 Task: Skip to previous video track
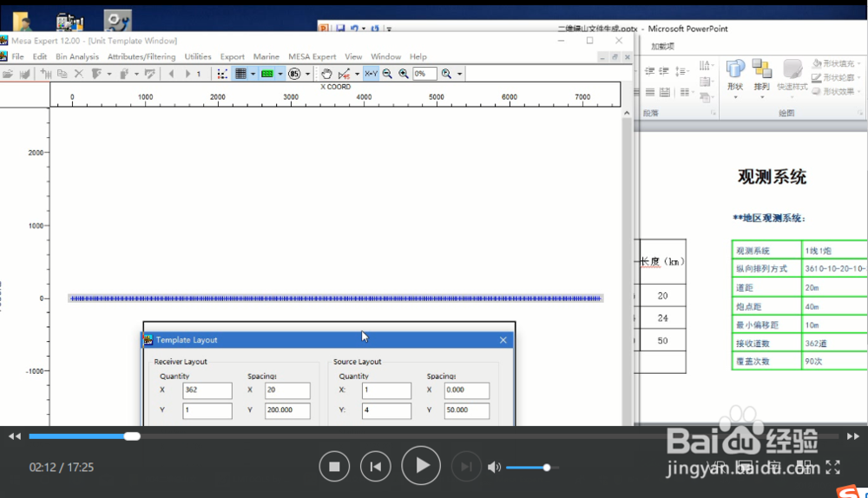point(375,467)
